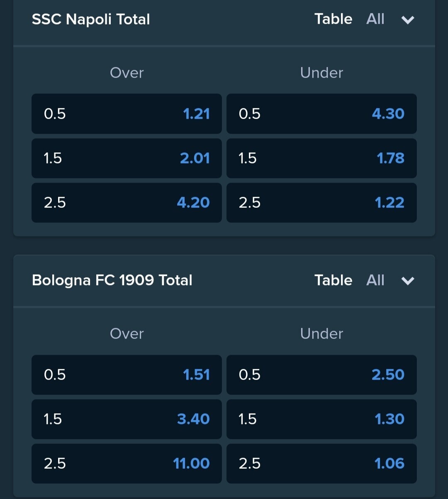Bet Bologna Under 0.5 at 2.50

pos(321,375)
